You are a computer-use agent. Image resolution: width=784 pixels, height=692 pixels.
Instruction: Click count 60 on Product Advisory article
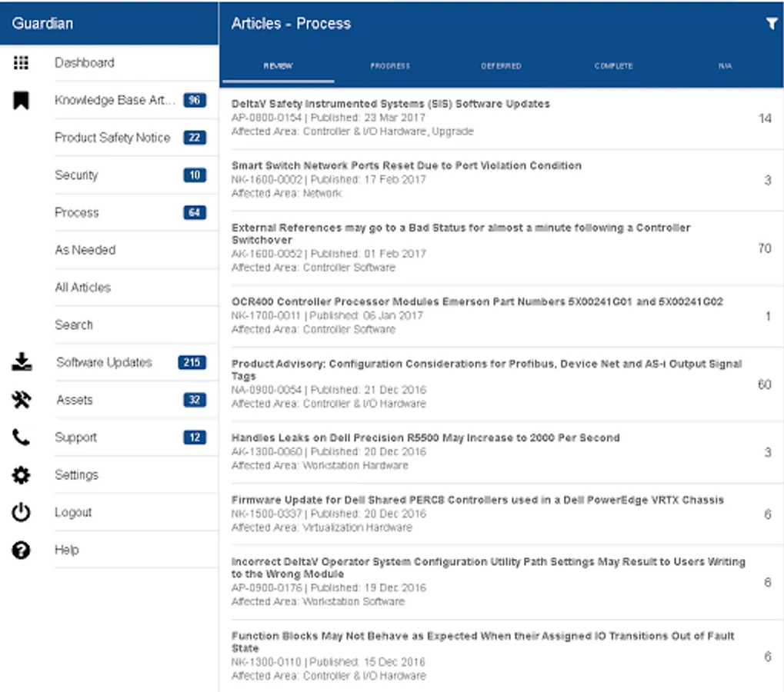pos(765,384)
